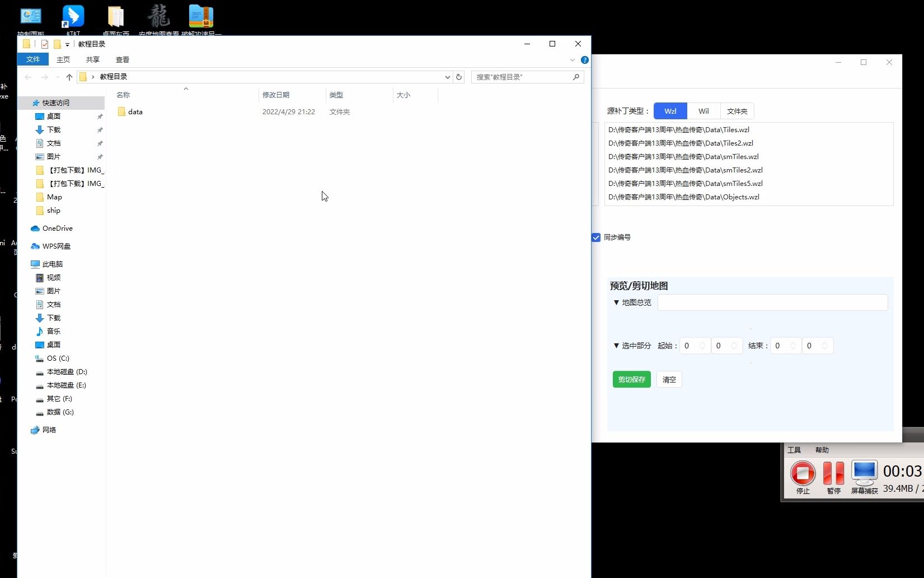
Task: Open the ship folder in navigation pane
Action: click(54, 211)
